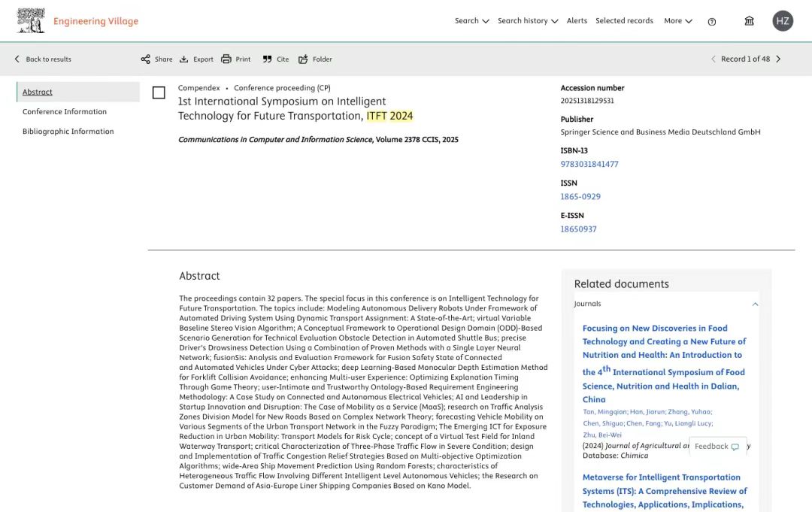The width and height of the screenshot is (812, 512).
Task: Open E-ISSN link 18650937
Action: tap(578, 229)
